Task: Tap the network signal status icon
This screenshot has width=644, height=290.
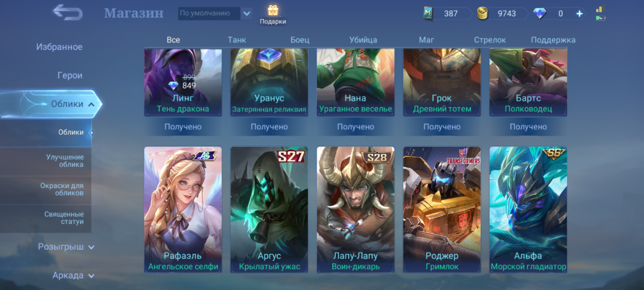Action: click(x=601, y=9)
